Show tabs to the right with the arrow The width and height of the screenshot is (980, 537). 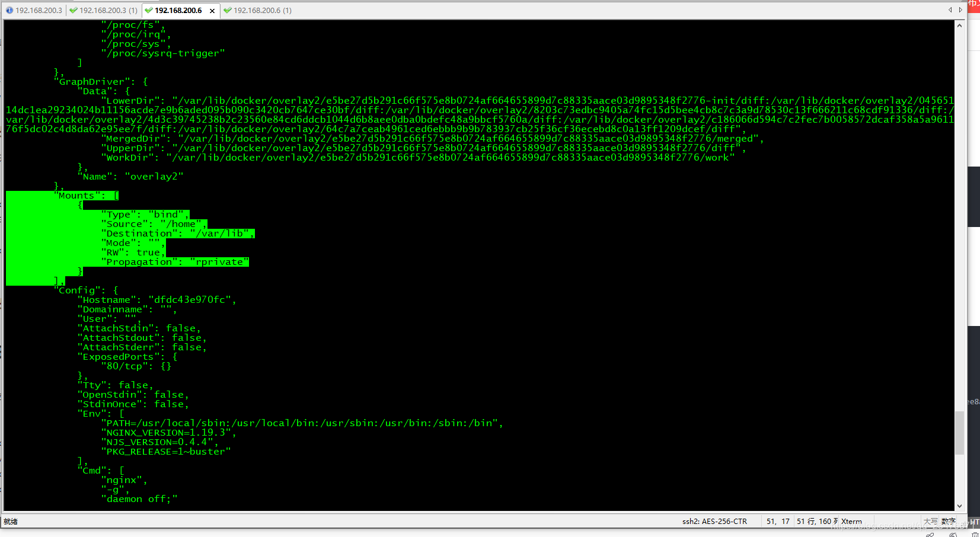pyautogui.click(x=960, y=10)
